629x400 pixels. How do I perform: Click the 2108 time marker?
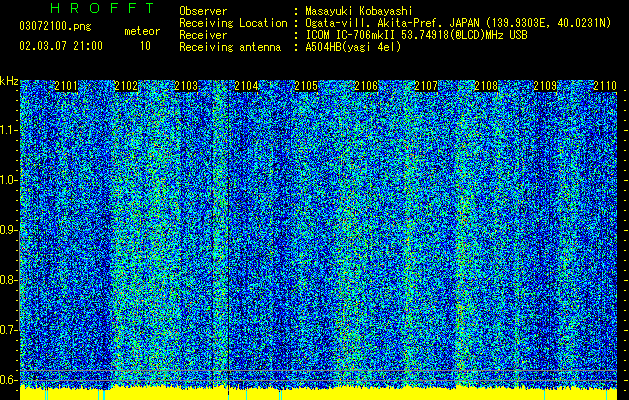pos(486,86)
